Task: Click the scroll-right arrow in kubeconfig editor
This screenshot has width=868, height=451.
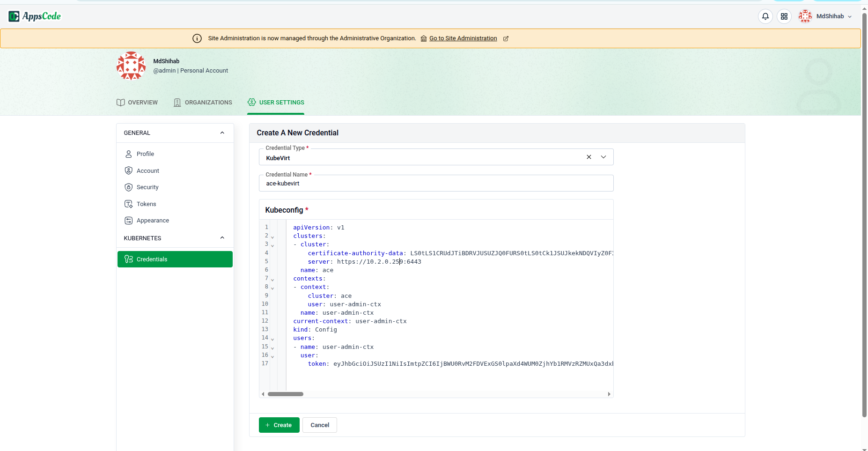Action: pos(609,394)
